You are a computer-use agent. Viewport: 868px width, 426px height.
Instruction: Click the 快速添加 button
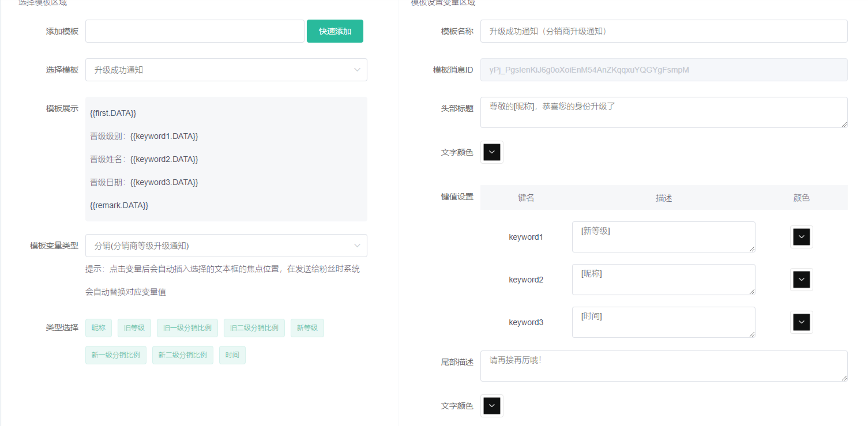click(x=335, y=31)
